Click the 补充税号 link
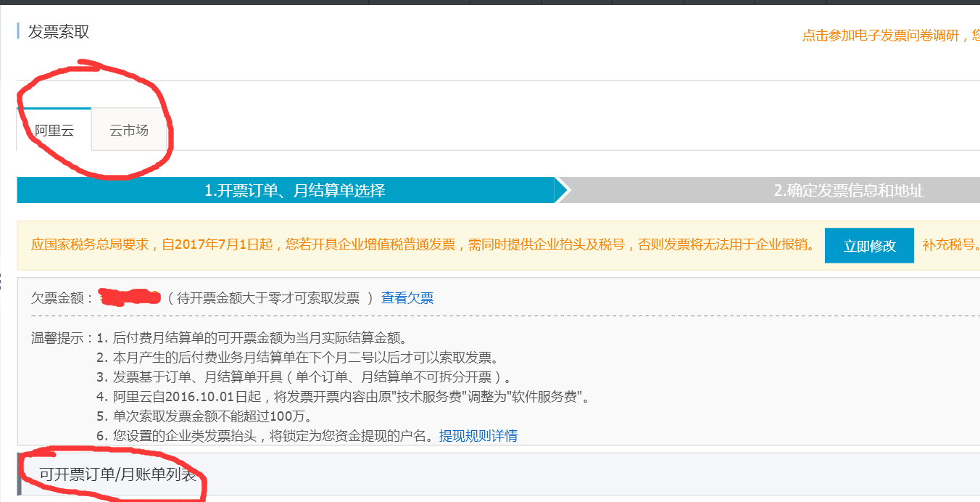 pos(950,244)
